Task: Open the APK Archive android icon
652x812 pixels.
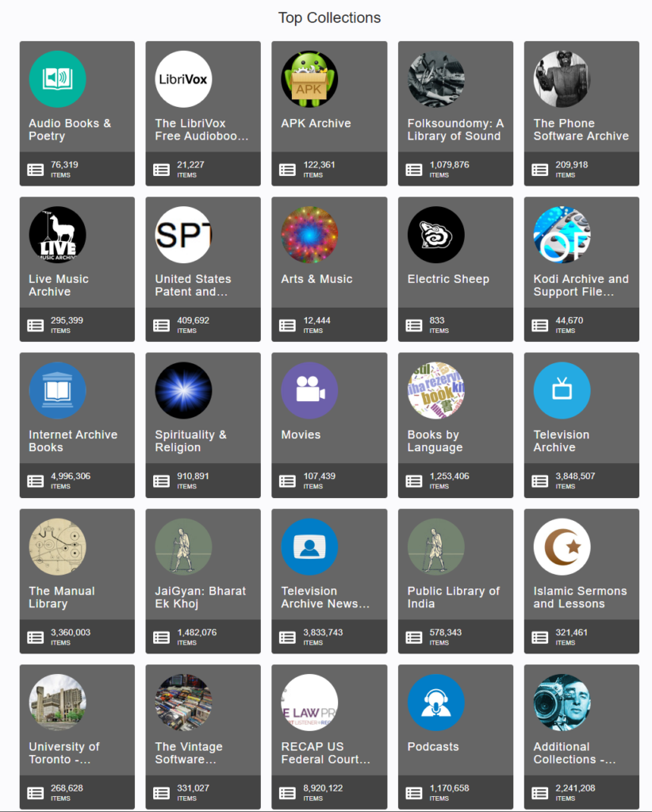Action: [x=309, y=79]
